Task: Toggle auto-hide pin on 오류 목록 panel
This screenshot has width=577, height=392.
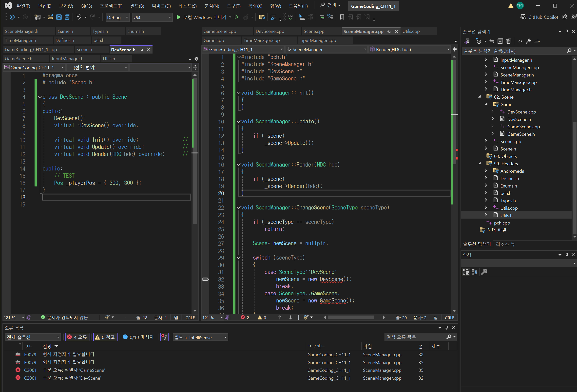Action: coord(446,328)
